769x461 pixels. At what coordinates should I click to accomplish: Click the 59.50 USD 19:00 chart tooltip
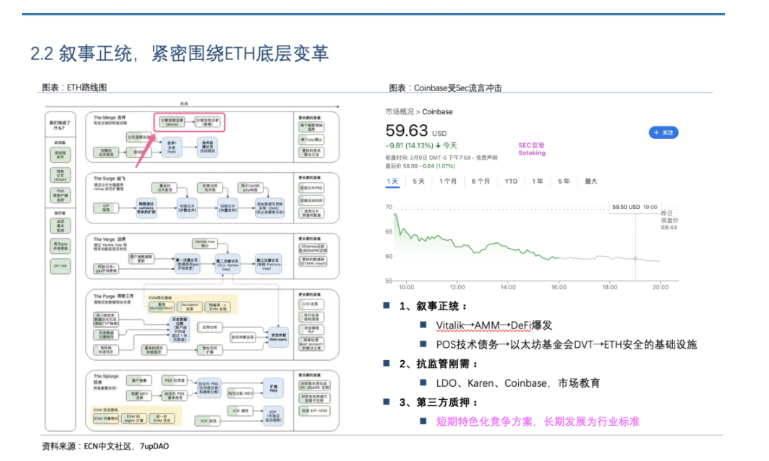click(635, 207)
